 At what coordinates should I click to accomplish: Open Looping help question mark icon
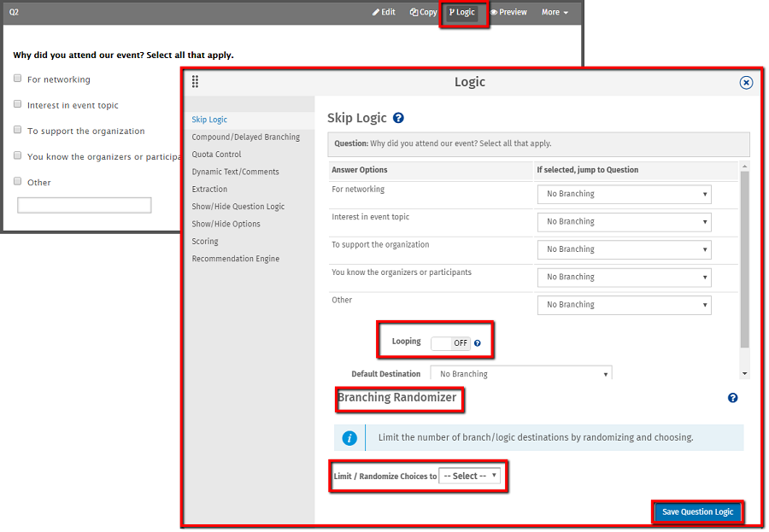(x=477, y=343)
